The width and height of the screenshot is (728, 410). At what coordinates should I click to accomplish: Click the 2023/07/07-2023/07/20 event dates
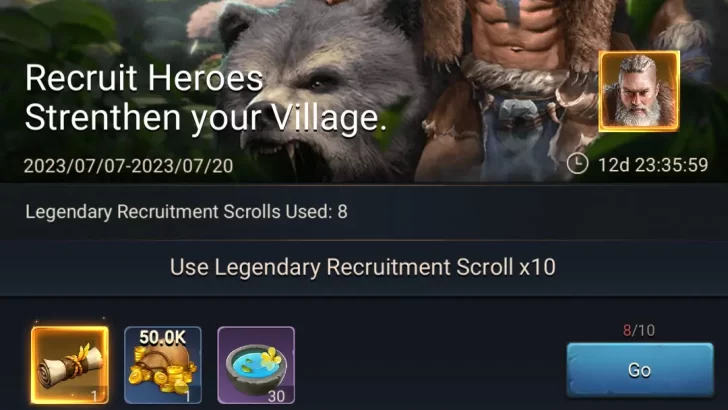[x=129, y=166]
